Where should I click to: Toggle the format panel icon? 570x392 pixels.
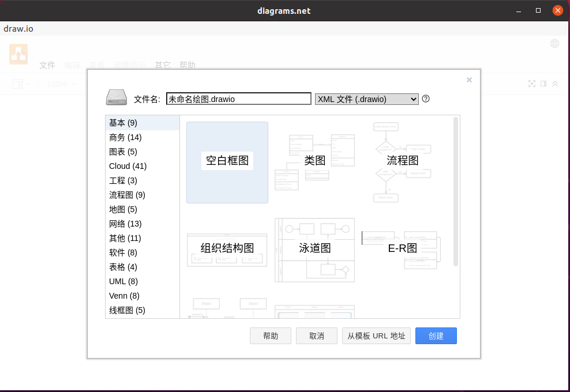tap(543, 84)
